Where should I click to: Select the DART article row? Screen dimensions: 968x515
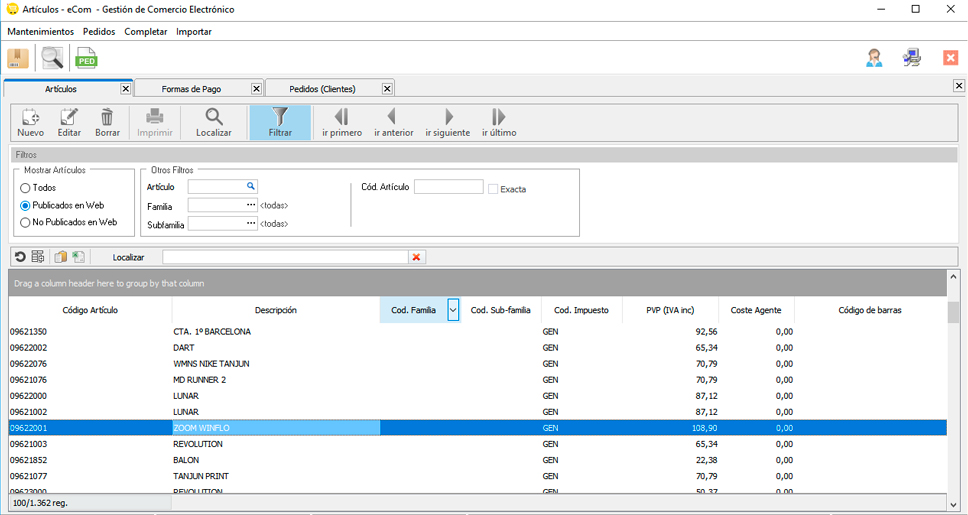pyautogui.click(x=478, y=348)
